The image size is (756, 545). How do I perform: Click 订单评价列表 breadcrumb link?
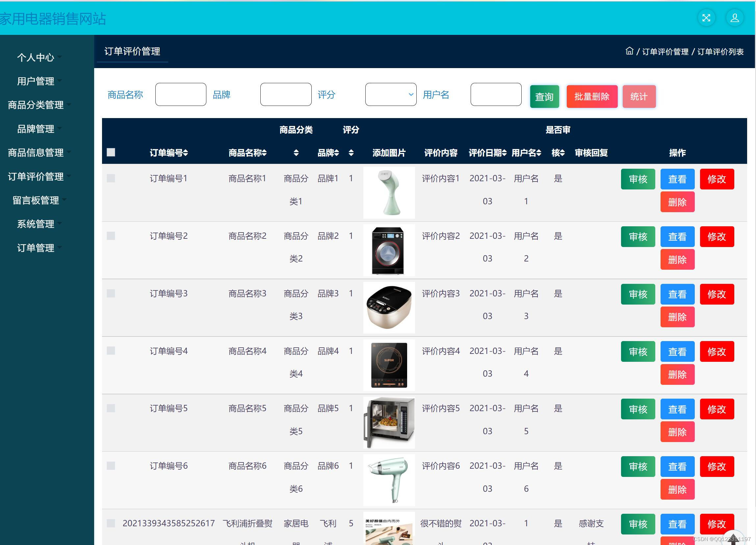click(x=720, y=52)
